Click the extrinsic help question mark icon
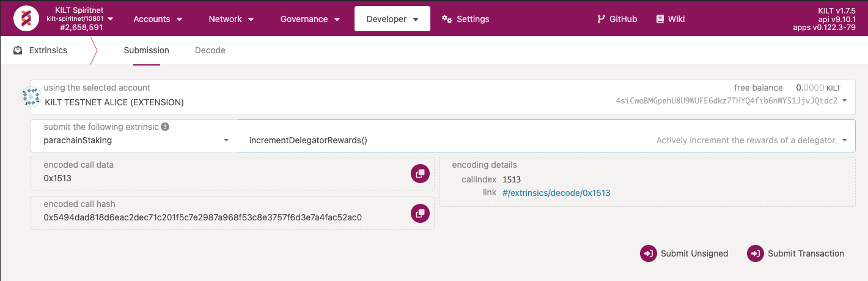Viewport: 868px width, 281px height. point(165,127)
